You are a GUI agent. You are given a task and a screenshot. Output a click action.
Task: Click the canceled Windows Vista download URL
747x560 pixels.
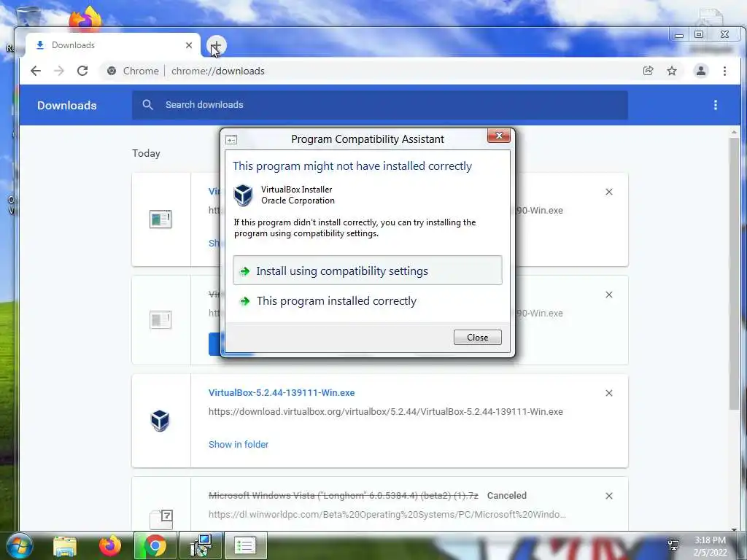pyautogui.click(x=387, y=514)
